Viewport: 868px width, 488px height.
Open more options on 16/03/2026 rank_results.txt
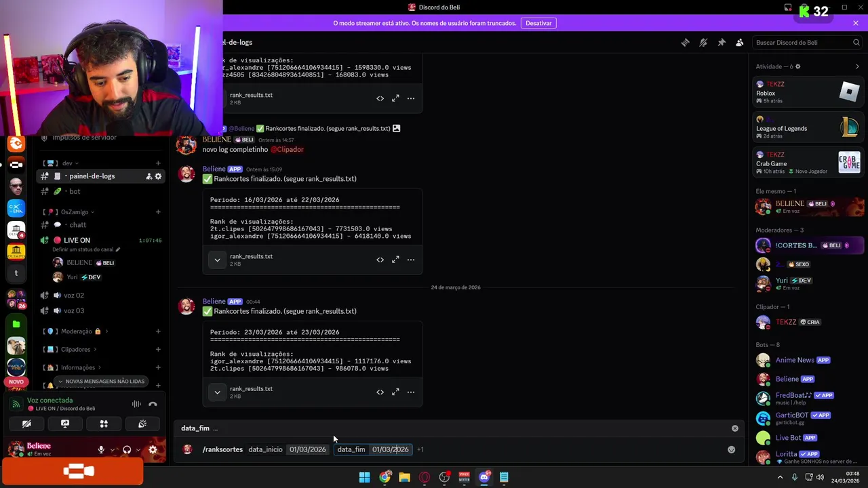pyautogui.click(x=411, y=260)
